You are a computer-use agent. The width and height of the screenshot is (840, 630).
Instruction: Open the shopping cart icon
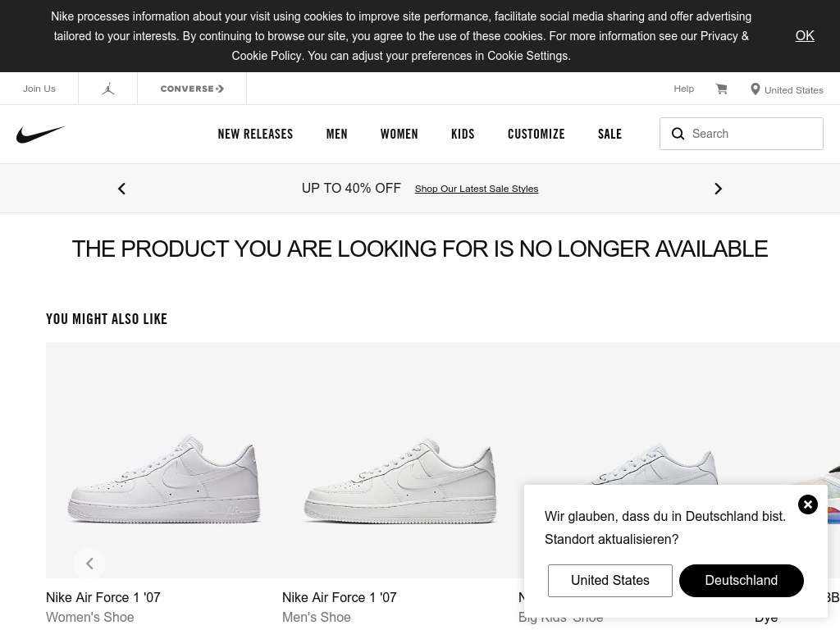click(x=721, y=89)
